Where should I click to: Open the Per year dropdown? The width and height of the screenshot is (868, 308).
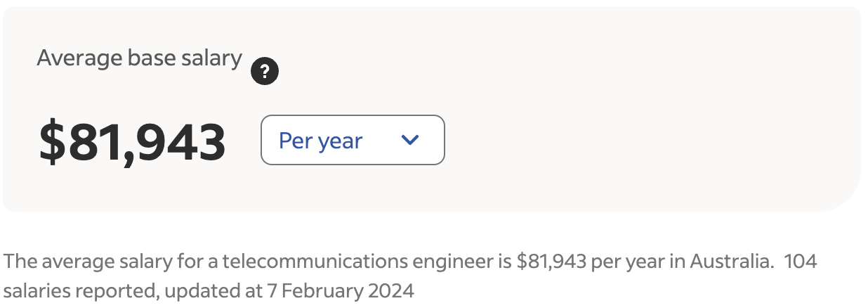pyautogui.click(x=352, y=140)
